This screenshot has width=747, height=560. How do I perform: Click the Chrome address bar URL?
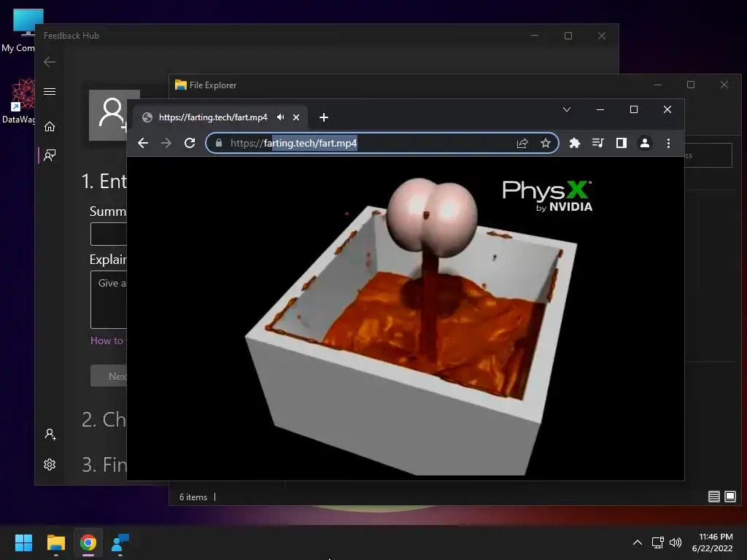pyautogui.click(x=293, y=143)
